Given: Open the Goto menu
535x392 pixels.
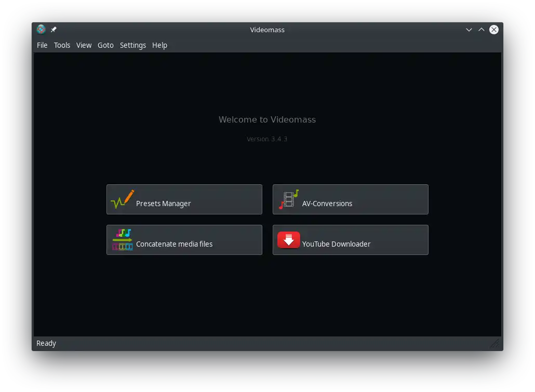Looking at the screenshot, I should (x=105, y=45).
